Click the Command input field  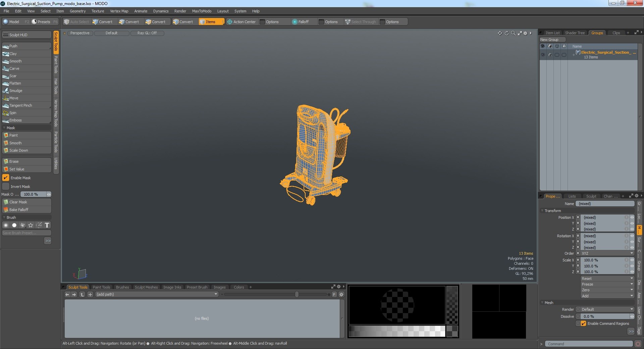tap(589, 344)
